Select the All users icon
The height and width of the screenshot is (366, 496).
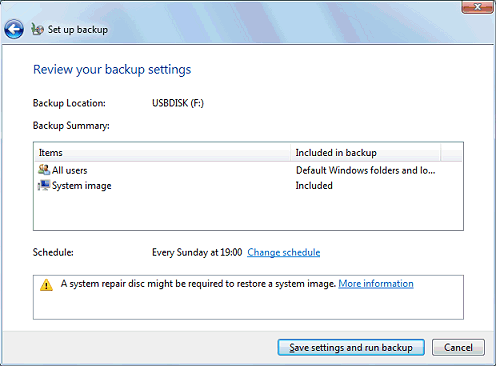point(44,170)
